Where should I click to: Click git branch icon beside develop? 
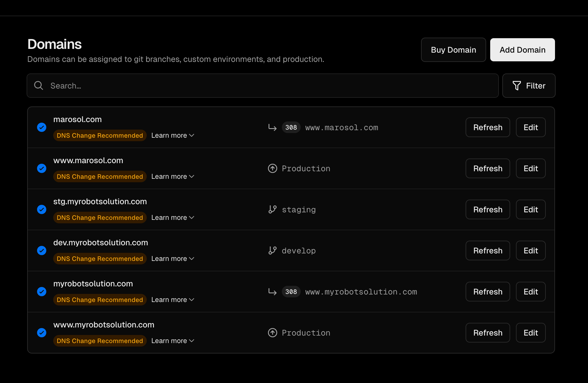(x=272, y=251)
